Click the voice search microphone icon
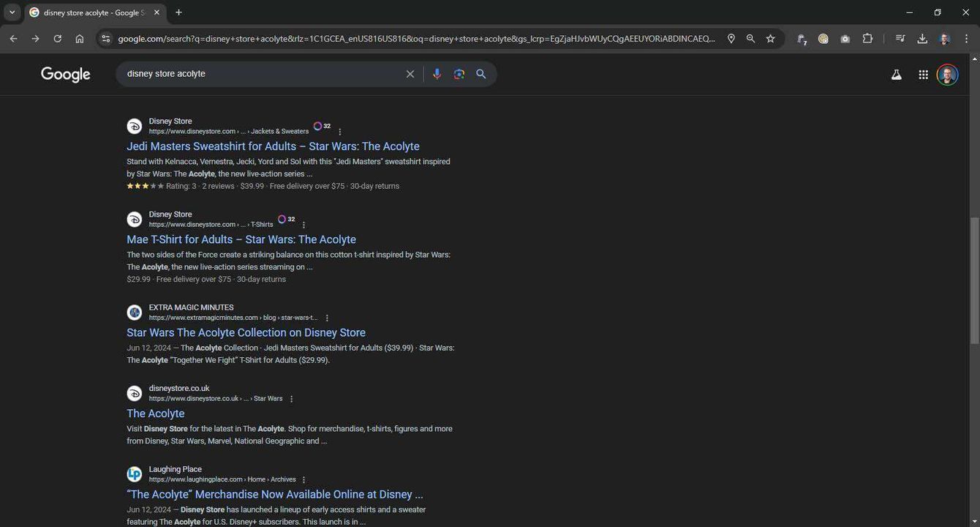The width and height of the screenshot is (980, 527). point(437,74)
